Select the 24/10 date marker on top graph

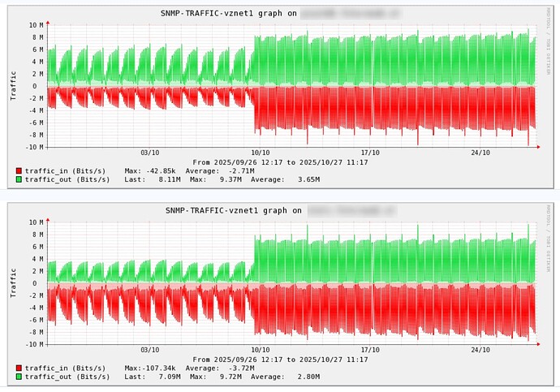pos(480,153)
